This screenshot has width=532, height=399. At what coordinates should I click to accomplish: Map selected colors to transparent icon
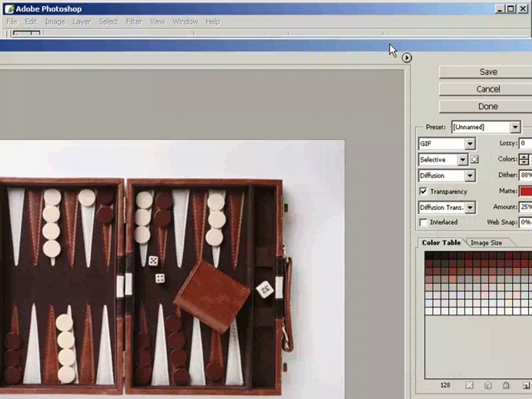pyautogui.click(x=469, y=385)
